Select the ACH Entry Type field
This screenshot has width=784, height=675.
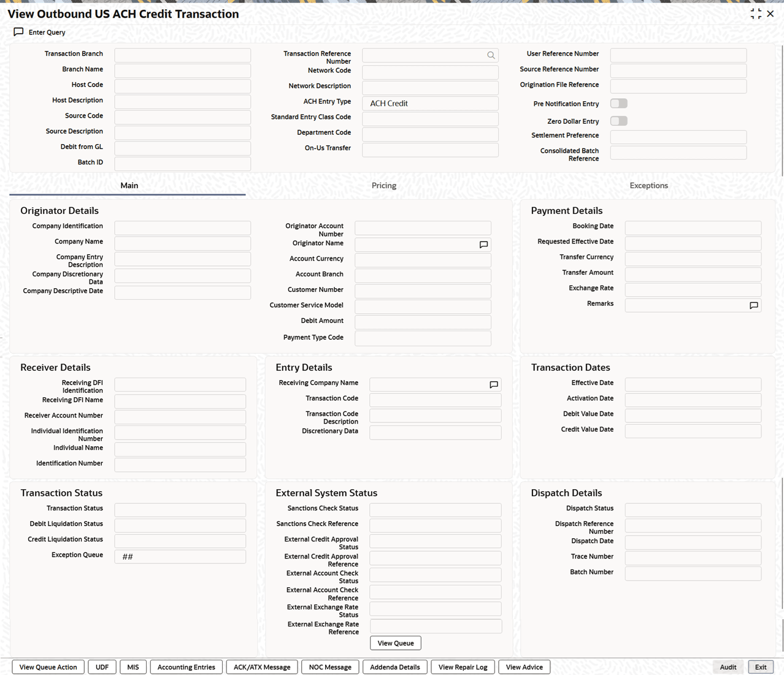pyautogui.click(x=430, y=103)
